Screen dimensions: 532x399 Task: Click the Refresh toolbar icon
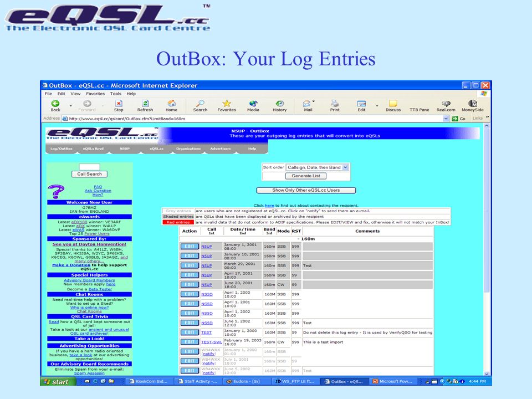[x=145, y=104]
